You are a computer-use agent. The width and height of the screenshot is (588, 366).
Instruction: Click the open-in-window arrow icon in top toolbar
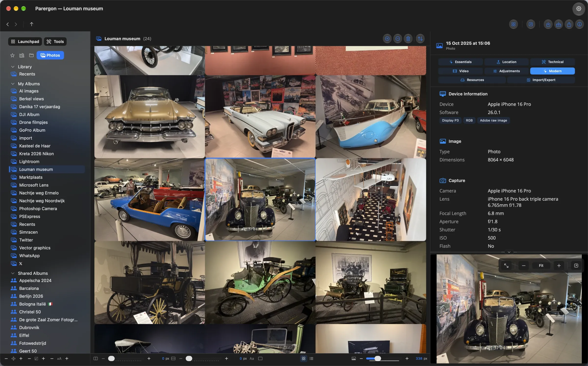click(x=531, y=24)
